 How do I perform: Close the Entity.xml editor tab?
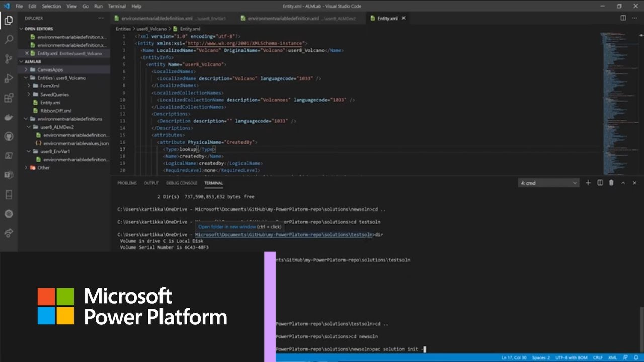pyautogui.click(x=404, y=18)
